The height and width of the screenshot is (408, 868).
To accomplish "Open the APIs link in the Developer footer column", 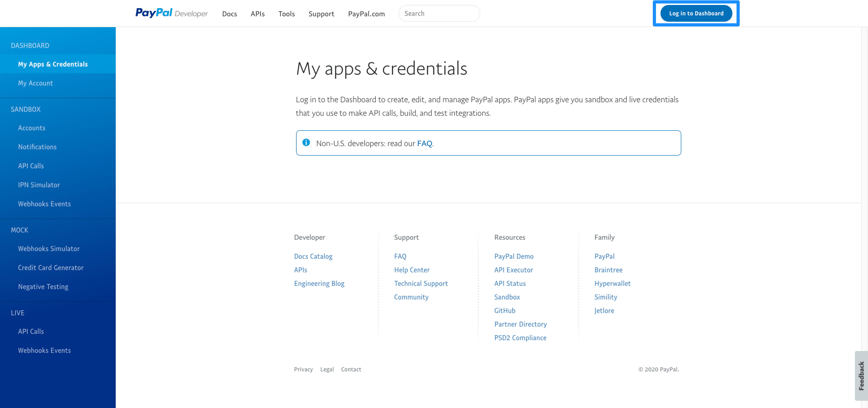I will [x=301, y=270].
